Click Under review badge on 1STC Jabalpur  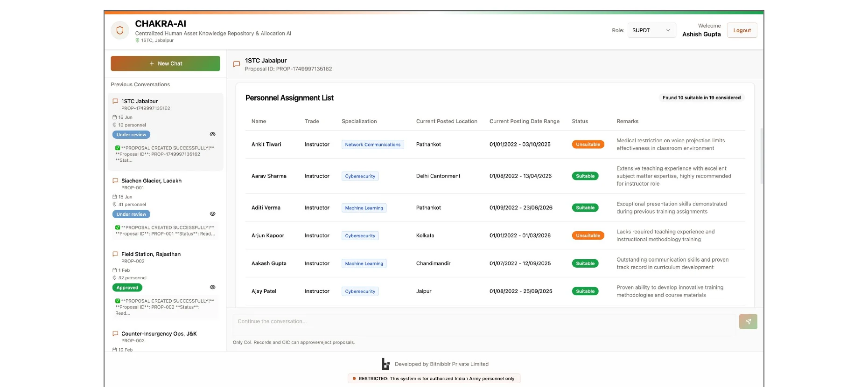pyautogui.click(x=131, y=135)
